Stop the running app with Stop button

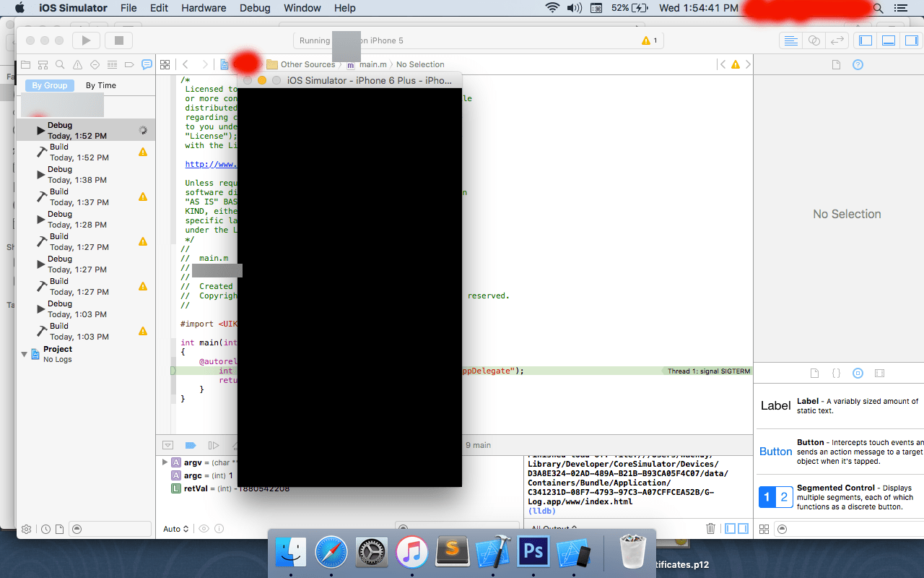click(x=119, y=40)
